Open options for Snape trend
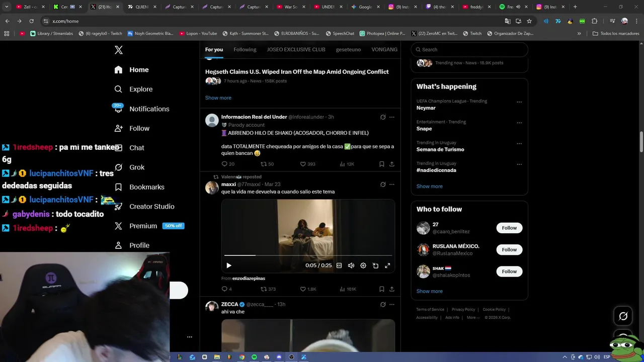Viewport: 644px width, 362px height. (x=519, y=123)
